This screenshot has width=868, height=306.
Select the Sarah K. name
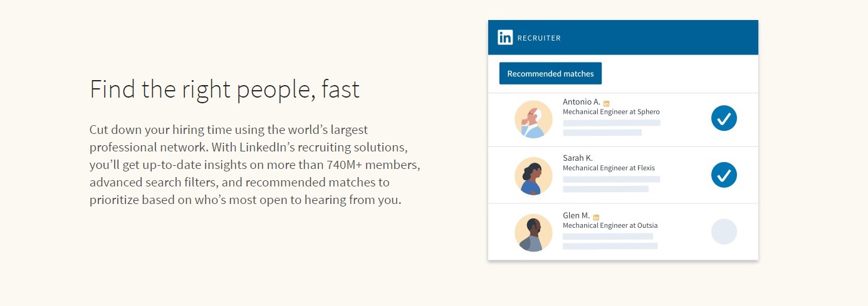click(578, 158)
